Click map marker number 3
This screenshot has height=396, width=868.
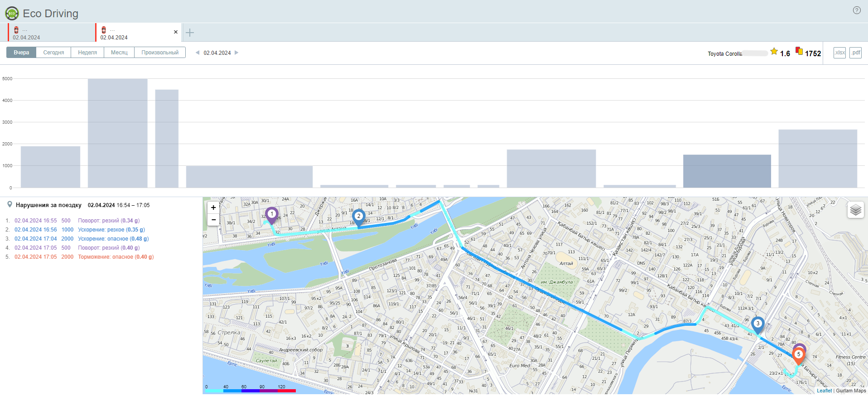(757, 324)
